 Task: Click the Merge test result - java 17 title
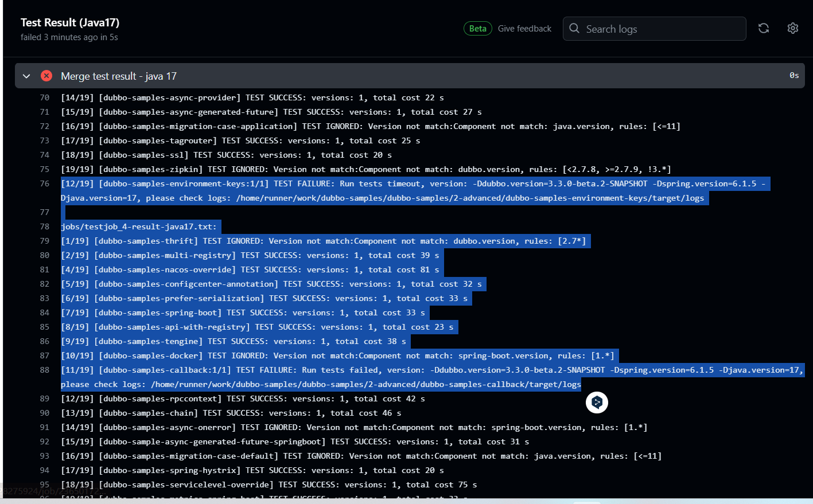coord(118,76)
